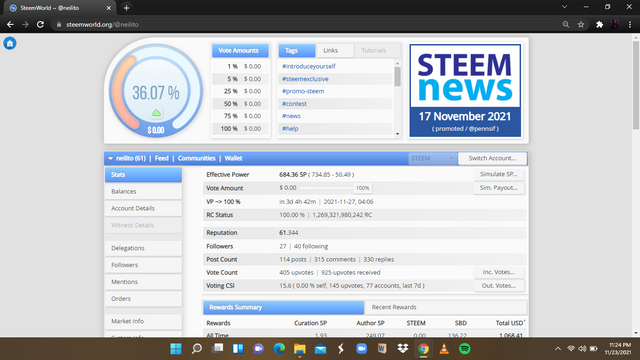Open the Widgets icon on taskbar

pyautogui.click(x=238, y=349)
